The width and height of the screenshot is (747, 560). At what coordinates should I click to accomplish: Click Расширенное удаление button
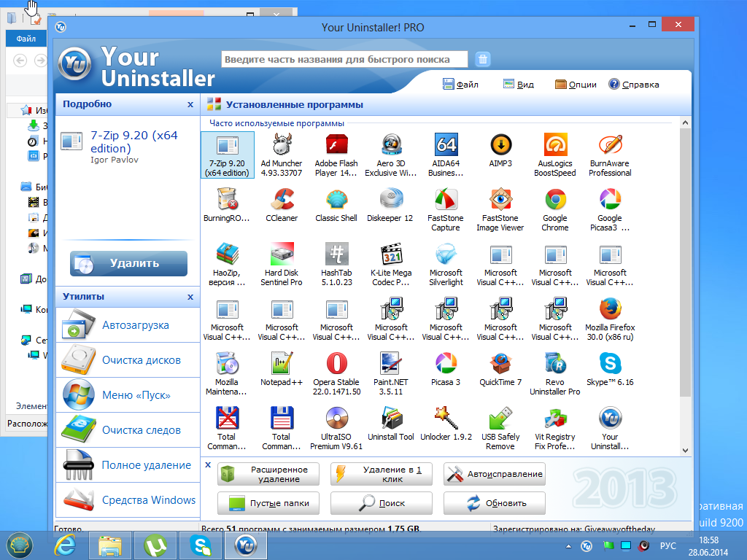[x=268, y=474]
